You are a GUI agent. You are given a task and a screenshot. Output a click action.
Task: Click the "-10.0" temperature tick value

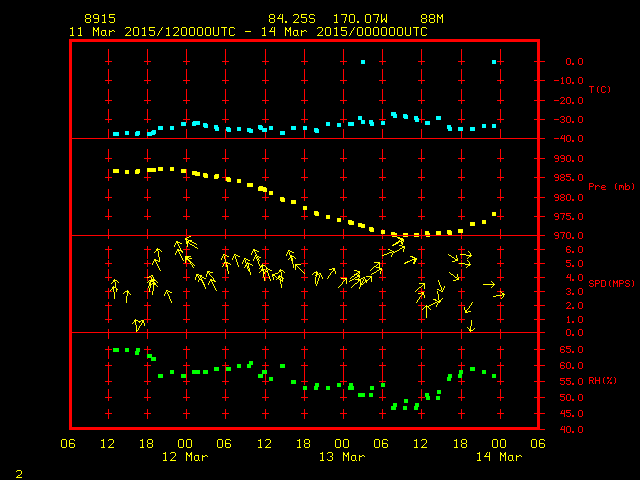click(x=569, y=81)
